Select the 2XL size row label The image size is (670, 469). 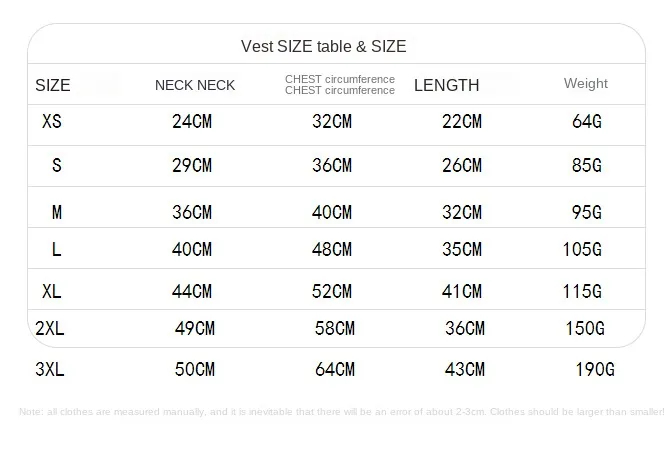pos(50,328)
